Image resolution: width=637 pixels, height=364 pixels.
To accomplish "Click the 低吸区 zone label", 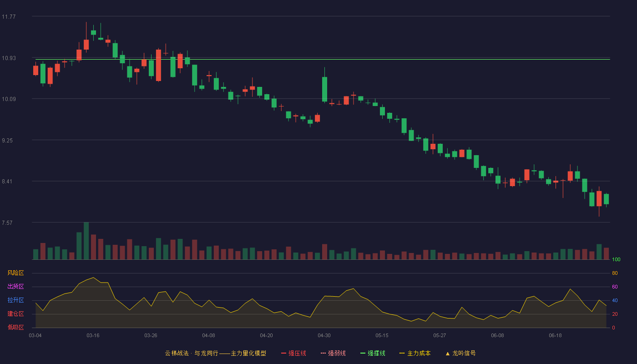I will click(16, 327).
